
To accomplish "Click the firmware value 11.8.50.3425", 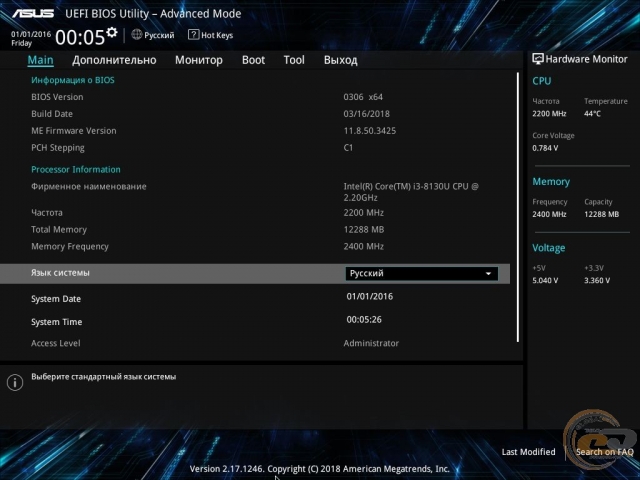I will coord(370,131).
